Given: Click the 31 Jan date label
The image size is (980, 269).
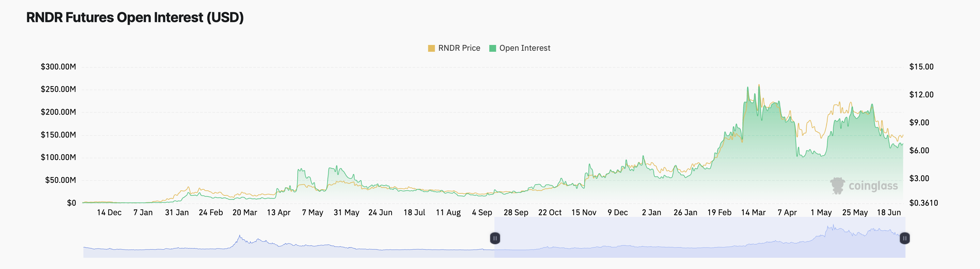Looking at the screenshot, I should pos(177,213).
